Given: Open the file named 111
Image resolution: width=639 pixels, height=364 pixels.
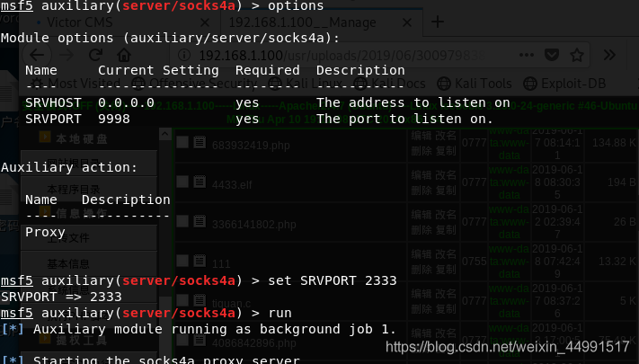Looking at the screenshot, I should pyautogui.click(x=221, y=264).
